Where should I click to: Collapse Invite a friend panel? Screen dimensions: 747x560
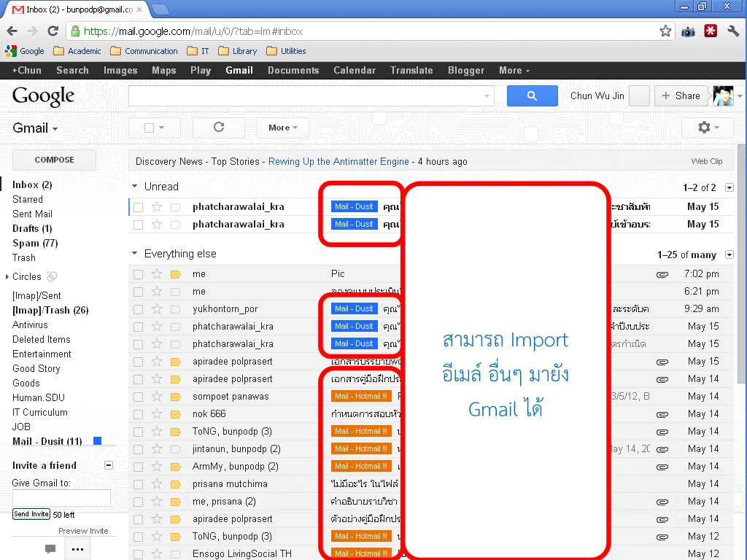coord(109,465)
